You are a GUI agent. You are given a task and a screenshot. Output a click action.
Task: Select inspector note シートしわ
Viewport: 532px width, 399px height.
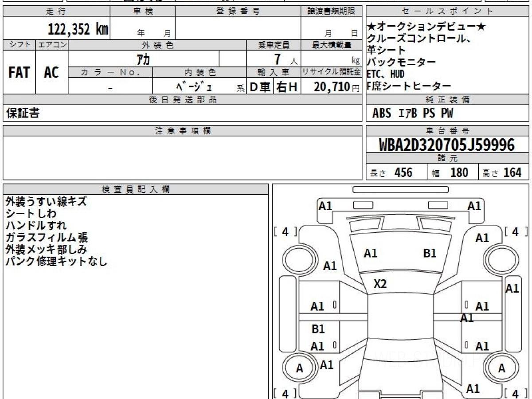tap(31, 213)
